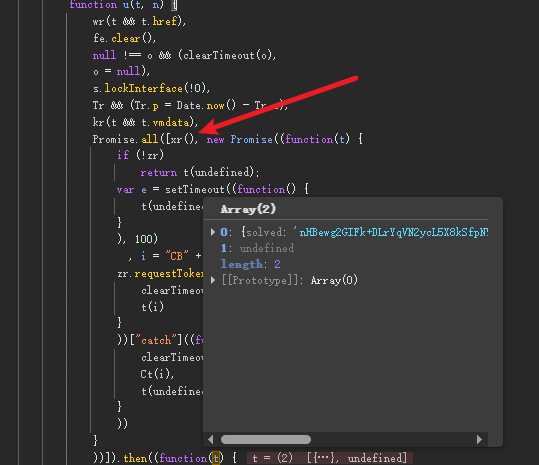Click the clearTimeout(o) call
Viewport: 539px width, 465px height.
click(x=227, y=55)
